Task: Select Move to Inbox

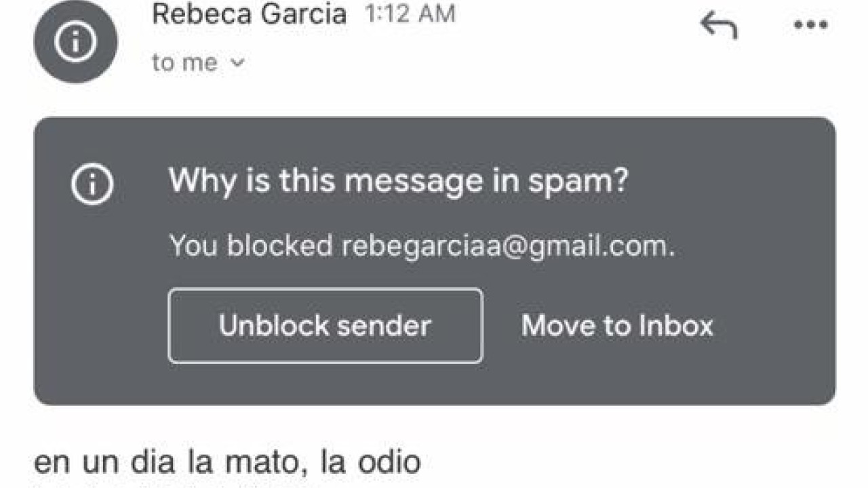Action: tap(617, 326)
